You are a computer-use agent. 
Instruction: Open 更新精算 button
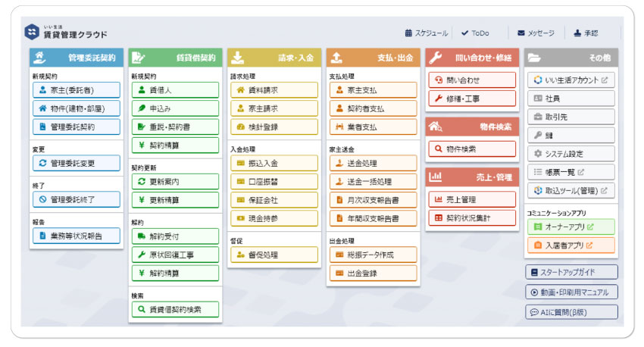tap(175, 200)
